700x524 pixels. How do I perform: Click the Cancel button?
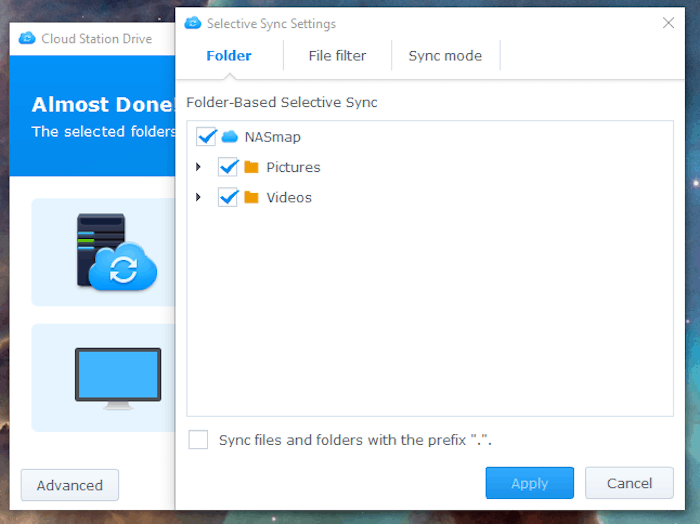pyautogui.click(x=629, y=483)
